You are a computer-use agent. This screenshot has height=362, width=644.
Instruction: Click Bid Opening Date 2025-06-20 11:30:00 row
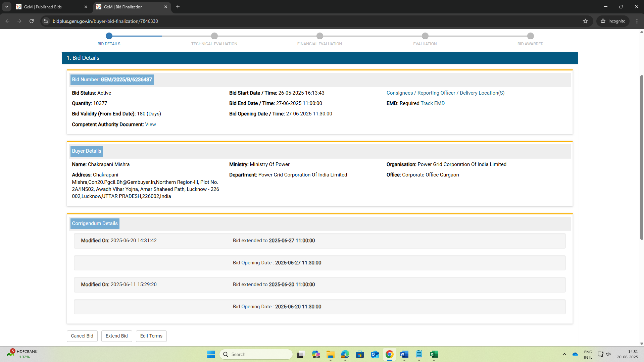coord(319,307)
